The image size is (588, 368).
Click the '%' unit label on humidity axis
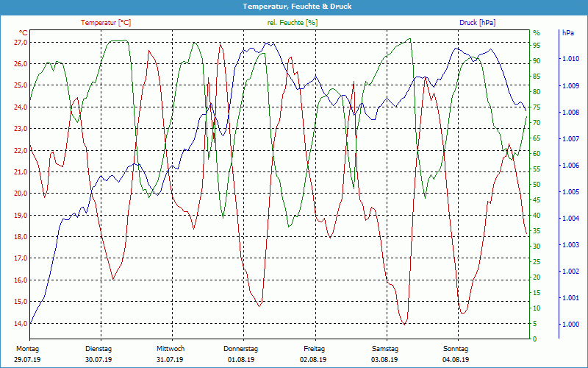coord(537,33)
